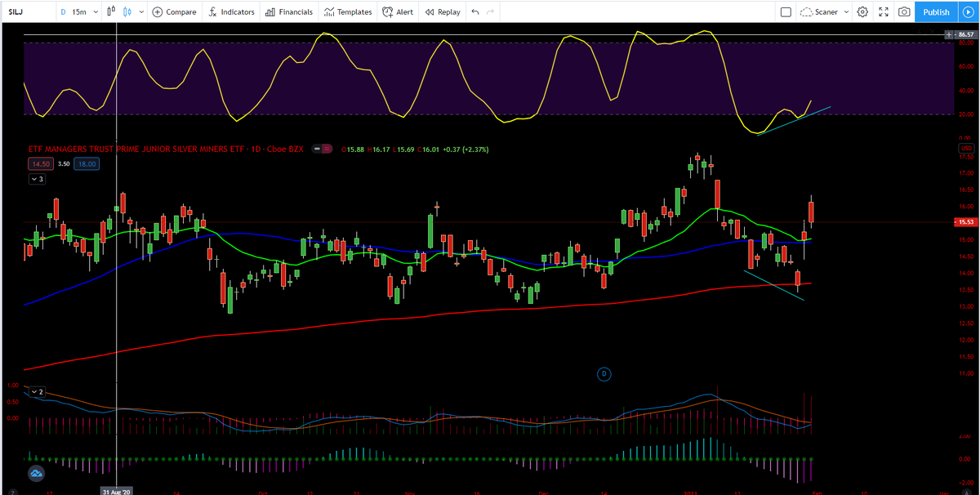The image size is (980, 495).
Task: Click the cyan trendline under recent candles
Action: (773, 285)
